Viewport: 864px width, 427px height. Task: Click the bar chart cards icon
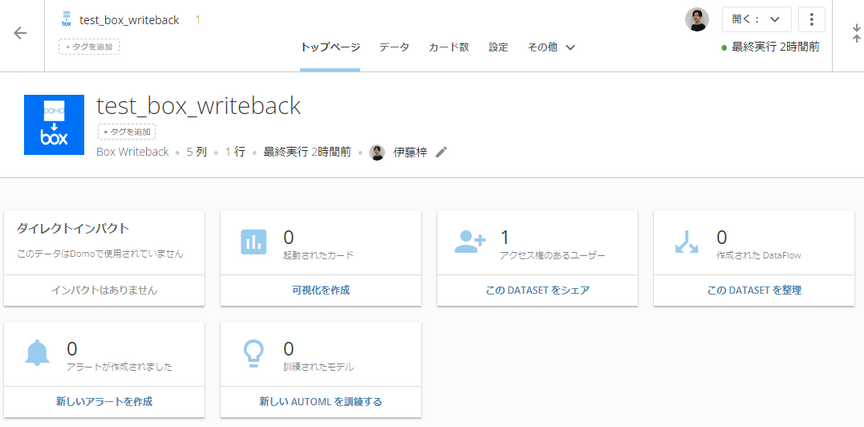[253, 242]
